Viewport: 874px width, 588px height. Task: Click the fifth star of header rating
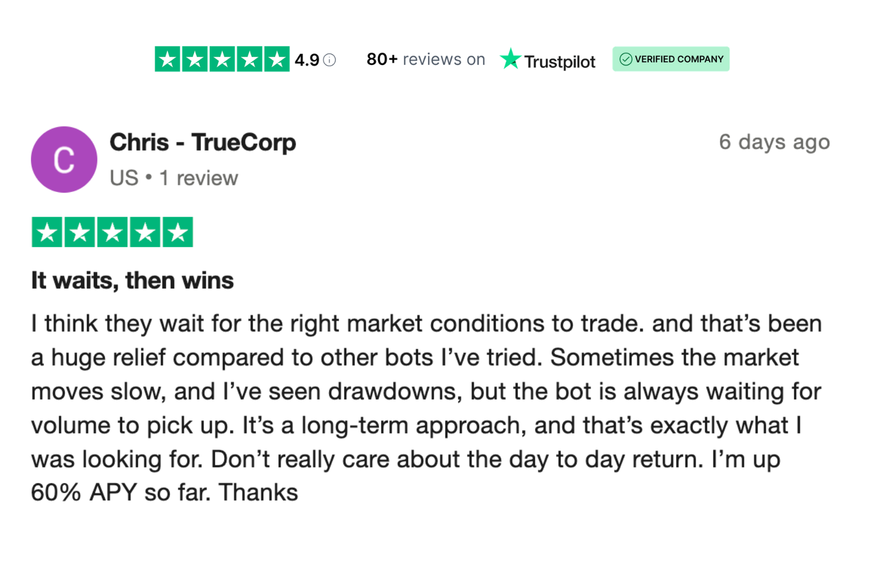pos(277,59)
